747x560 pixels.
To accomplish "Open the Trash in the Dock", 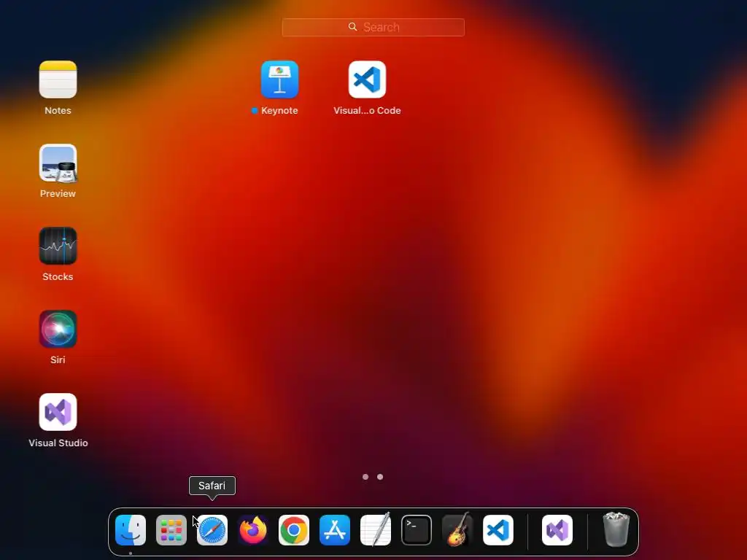I will pos(616,529).
